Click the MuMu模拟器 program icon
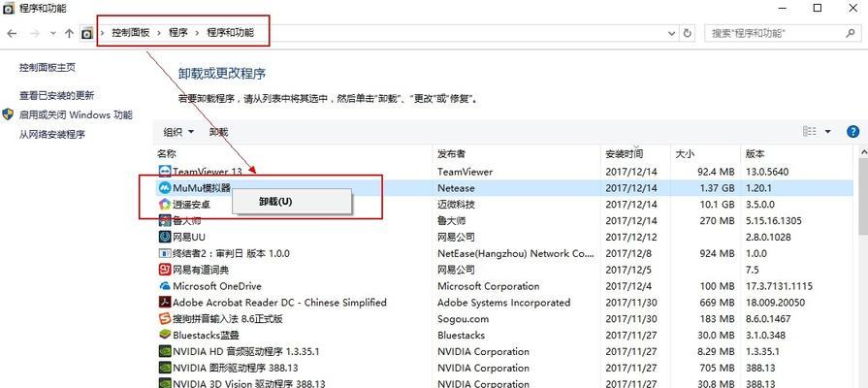The image size is (868, 388). tap(165, 188)
